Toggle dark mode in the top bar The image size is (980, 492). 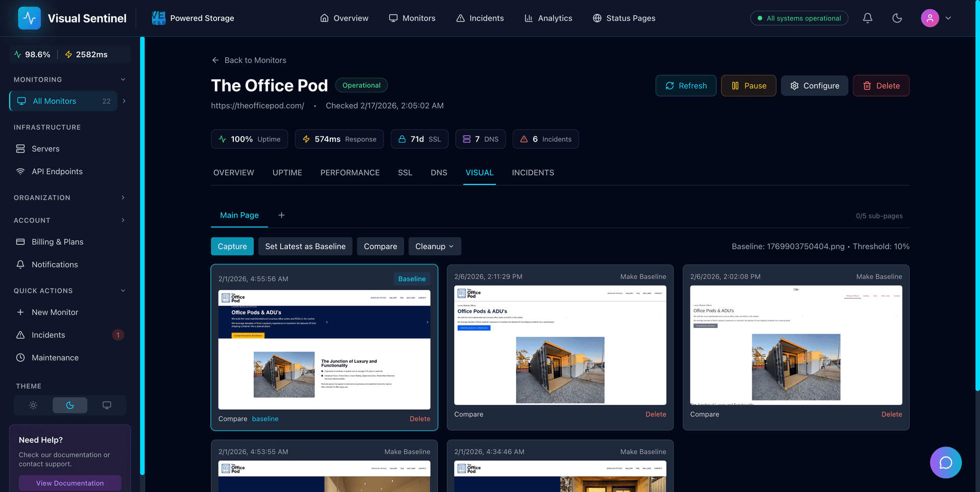point(897,18)
